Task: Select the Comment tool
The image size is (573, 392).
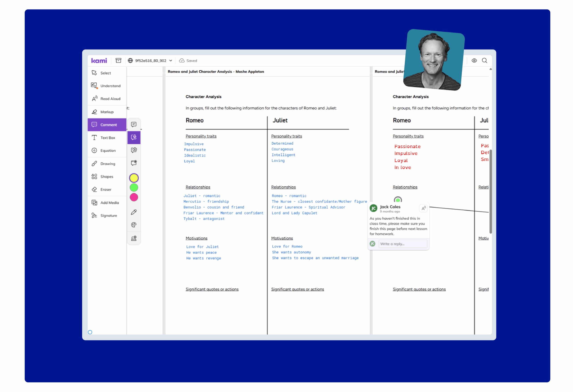Action: tap(107, 124)
